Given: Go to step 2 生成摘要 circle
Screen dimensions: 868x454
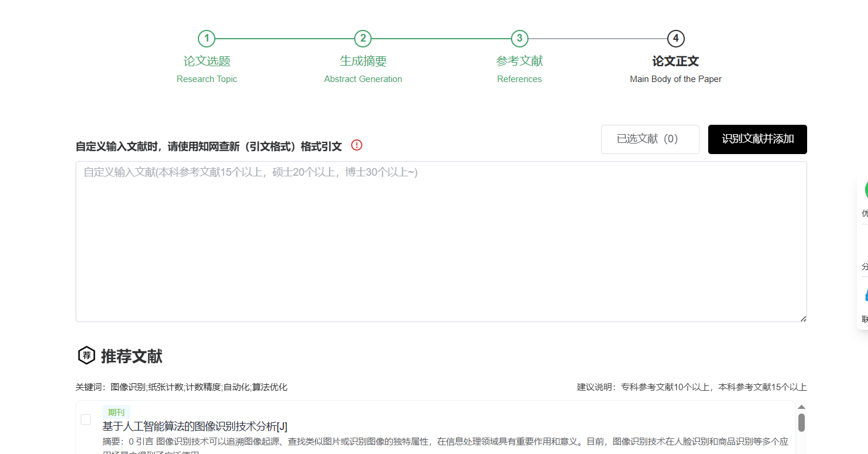Looking at the screenshot, I should coord(363,39).
